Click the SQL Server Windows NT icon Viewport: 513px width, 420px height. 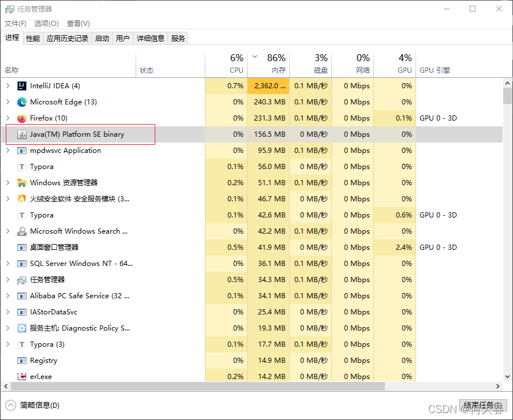point(21,264)
